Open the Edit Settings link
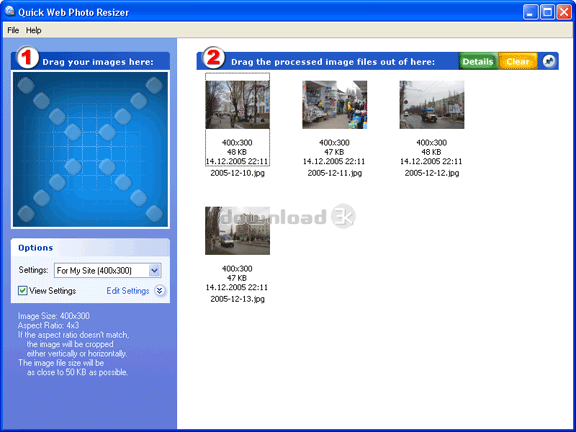This screenshot has height=432, width=576. (128, 291)
